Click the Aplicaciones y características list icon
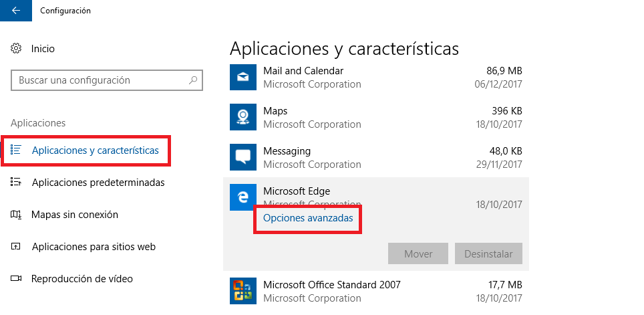The image size is (644, 315). pyautogui.click(x=15, y=150)
